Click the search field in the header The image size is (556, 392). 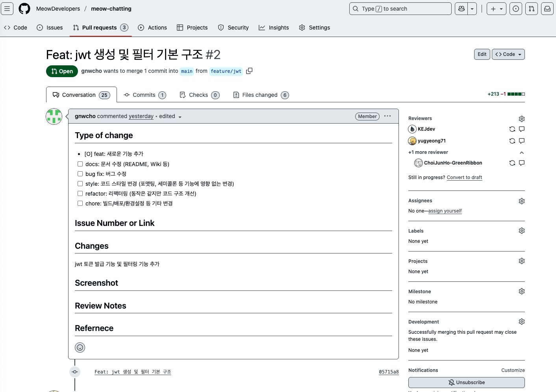click(400, 8)
